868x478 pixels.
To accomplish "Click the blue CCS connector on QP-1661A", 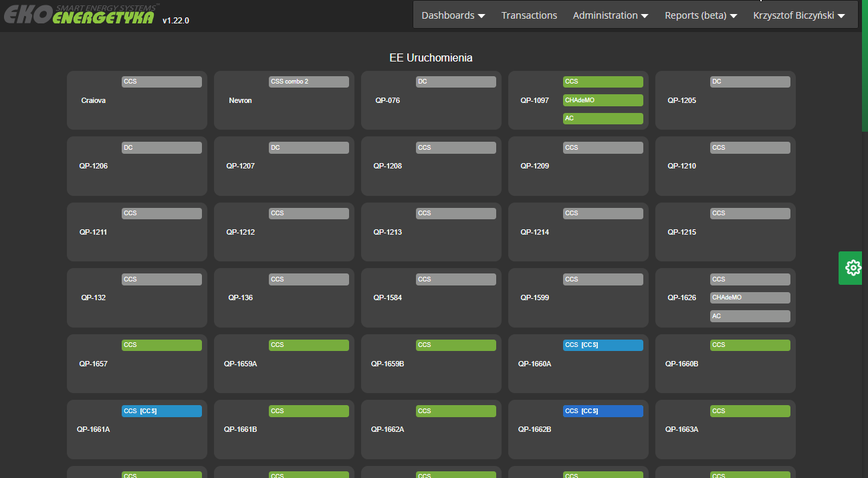I will click(x=161, y=411).
